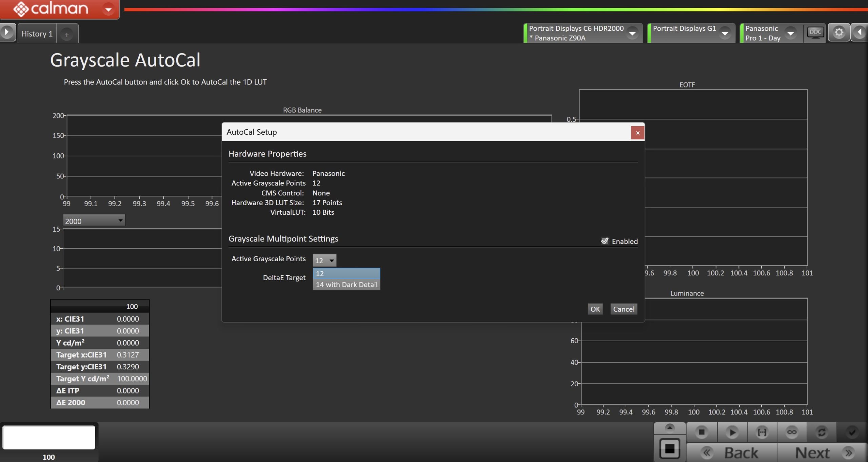The height and width of the screenshot is (462, 868).
Task: Click the ΔE 2000 row
Action: pyautogui.click(x=100, y=402)
